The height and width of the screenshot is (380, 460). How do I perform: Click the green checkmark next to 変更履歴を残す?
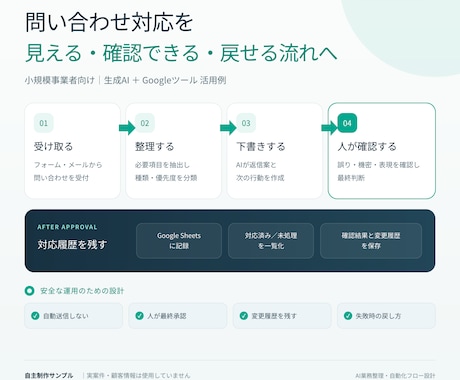(244, 316)
